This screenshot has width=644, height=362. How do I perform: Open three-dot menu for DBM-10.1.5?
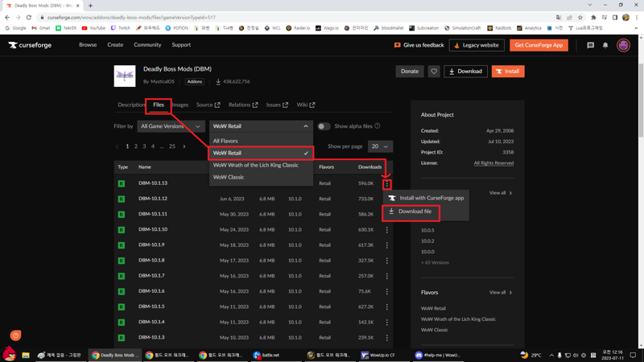pyautogui.click(x=387, y=307)
